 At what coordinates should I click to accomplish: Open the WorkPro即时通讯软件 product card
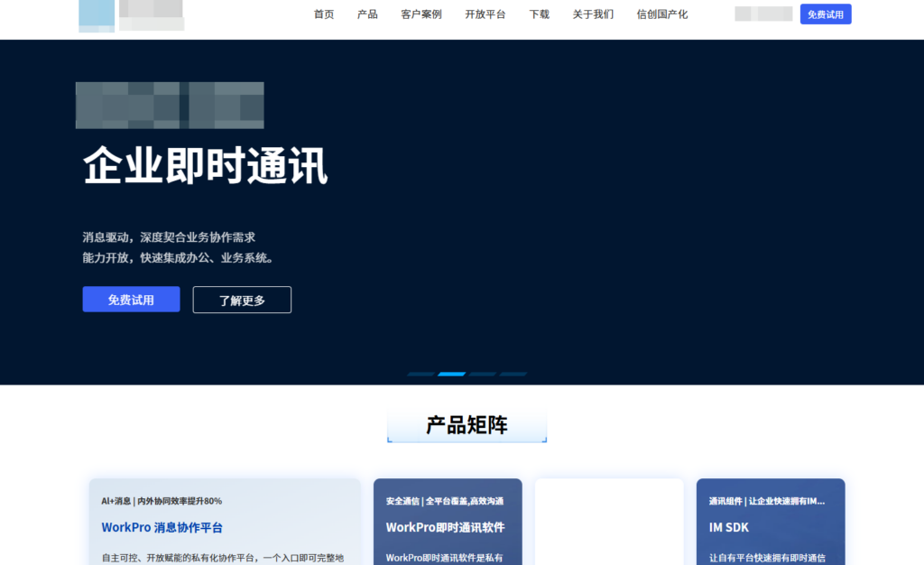(x=447, y=527)
